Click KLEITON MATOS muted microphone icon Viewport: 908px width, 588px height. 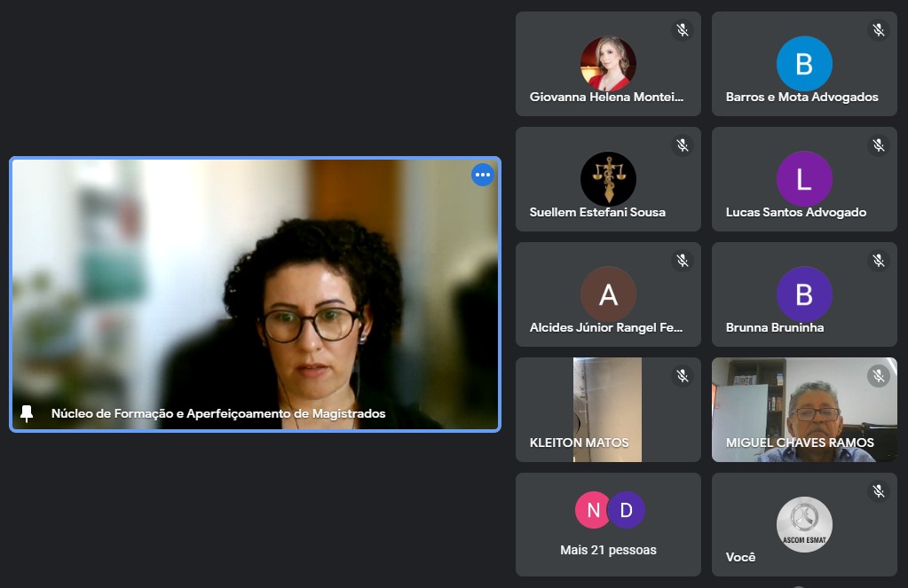pos(682,376)
